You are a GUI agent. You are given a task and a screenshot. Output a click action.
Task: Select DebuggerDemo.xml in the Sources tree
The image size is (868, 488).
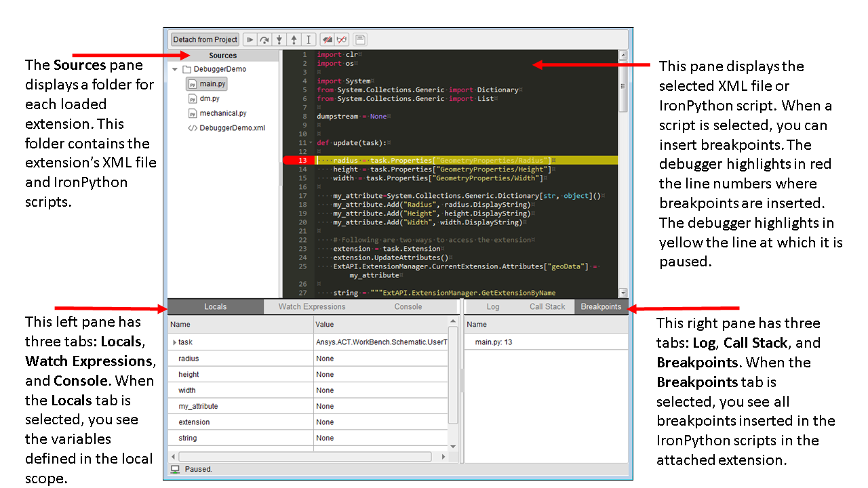pyautogui.click(x=231, y=128)
